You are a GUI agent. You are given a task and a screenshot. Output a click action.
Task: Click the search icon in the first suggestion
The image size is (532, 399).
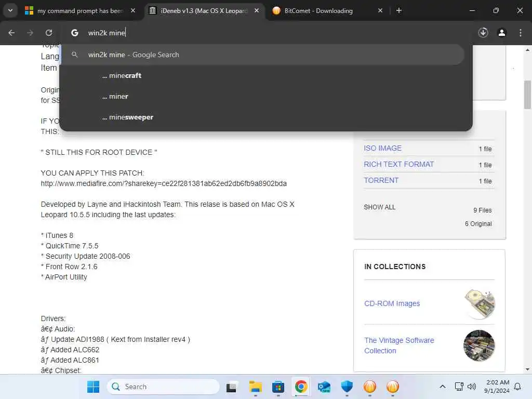[75, 55]
